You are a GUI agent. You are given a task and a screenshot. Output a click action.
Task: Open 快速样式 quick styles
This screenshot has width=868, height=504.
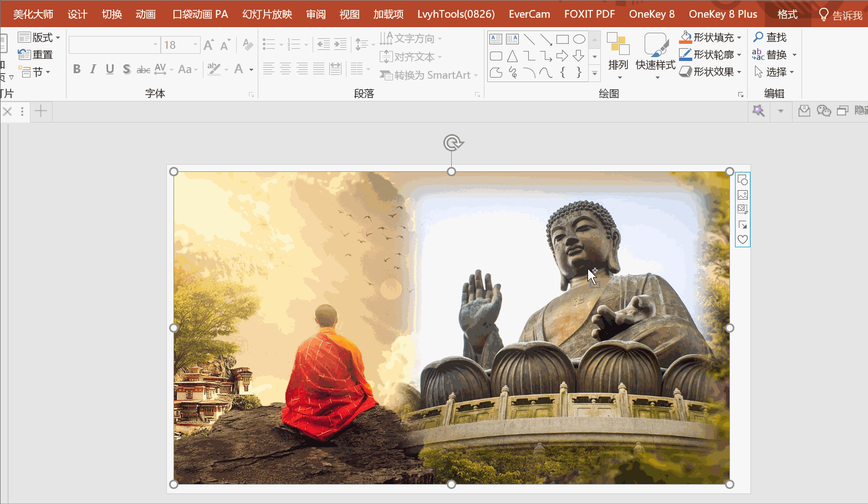coord(656,56)
